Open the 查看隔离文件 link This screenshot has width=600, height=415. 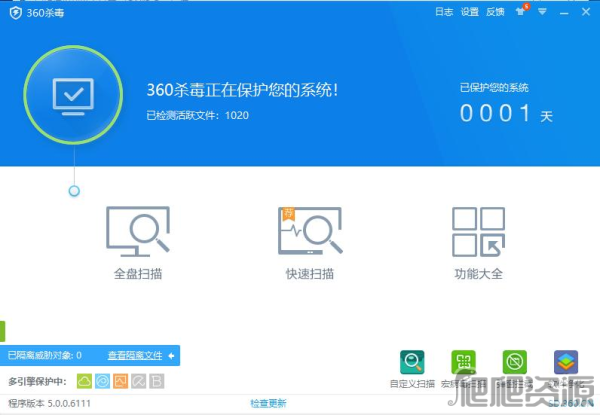pyautogui.click(x=135, y=356)
